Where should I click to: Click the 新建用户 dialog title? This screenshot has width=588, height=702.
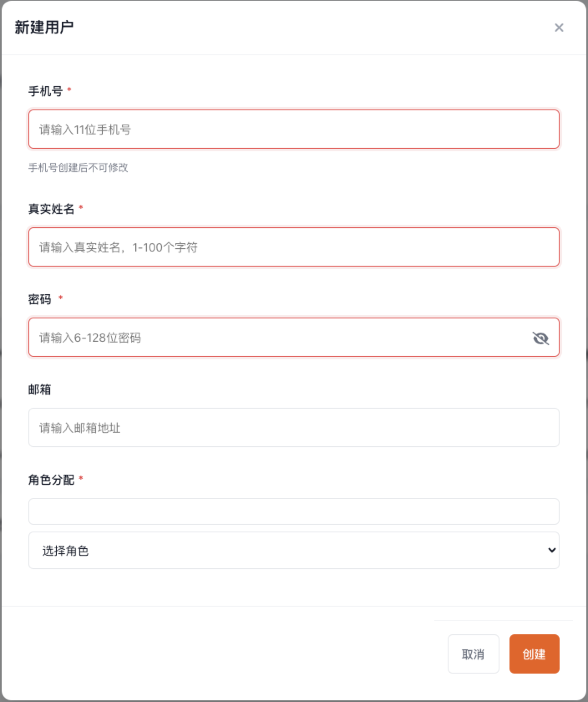point(44,28)
